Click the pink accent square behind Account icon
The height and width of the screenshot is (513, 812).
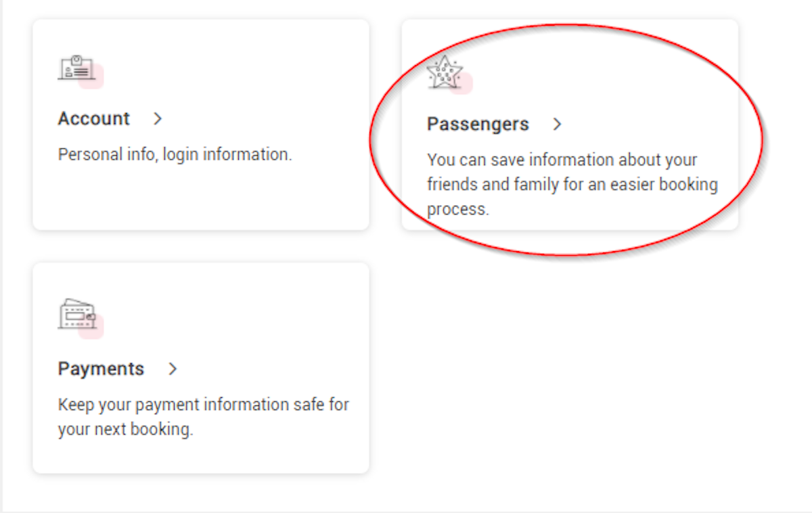tap(91, 76)
